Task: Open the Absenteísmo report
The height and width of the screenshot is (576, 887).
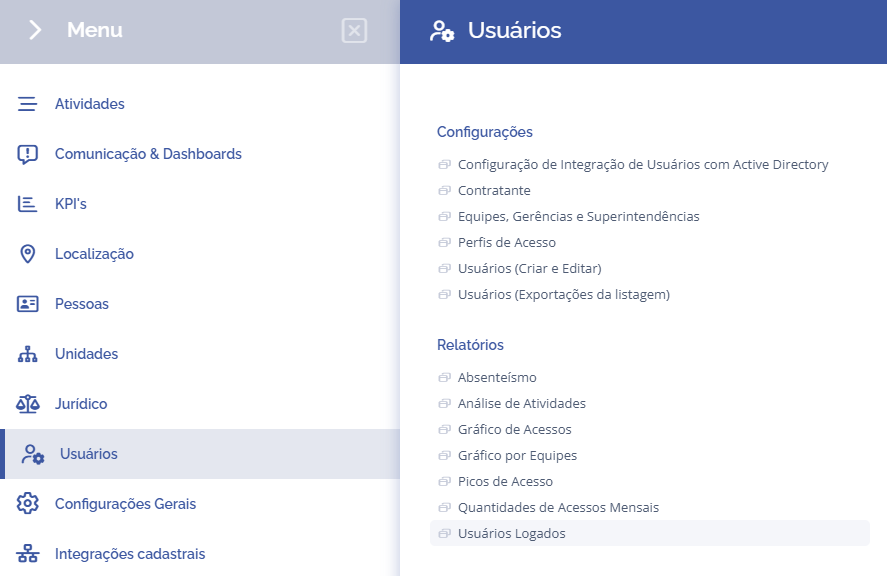Action: [x=497, y=377]
